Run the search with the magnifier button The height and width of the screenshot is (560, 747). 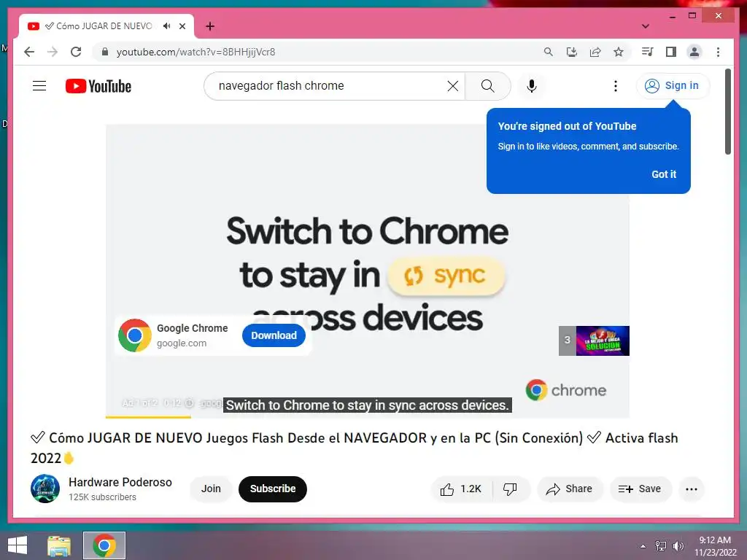488,86
